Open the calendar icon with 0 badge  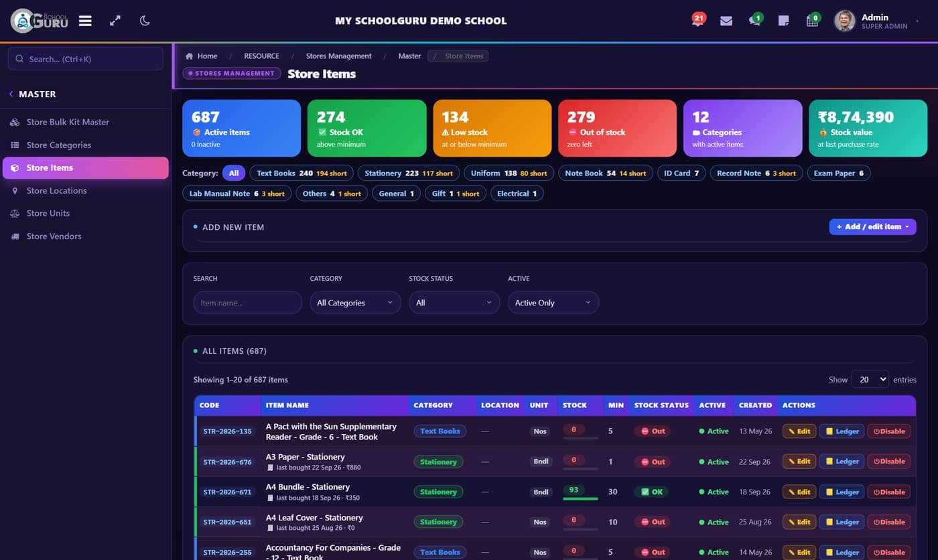[813, 20]
